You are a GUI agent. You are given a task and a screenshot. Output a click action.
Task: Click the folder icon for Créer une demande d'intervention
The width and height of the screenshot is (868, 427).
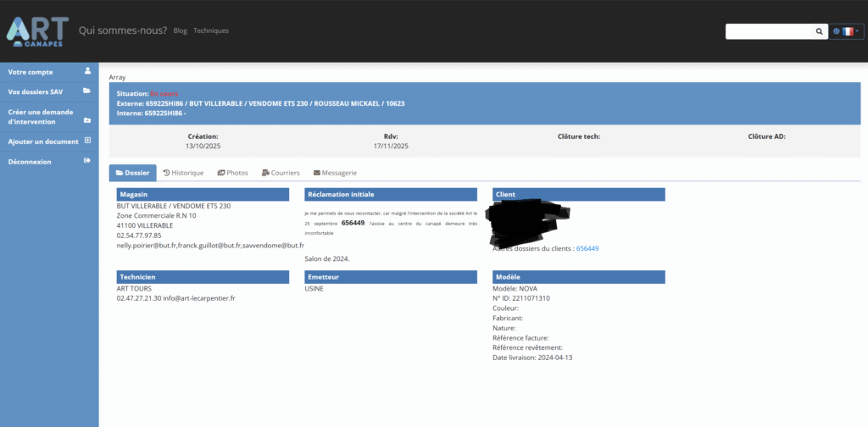87,120
